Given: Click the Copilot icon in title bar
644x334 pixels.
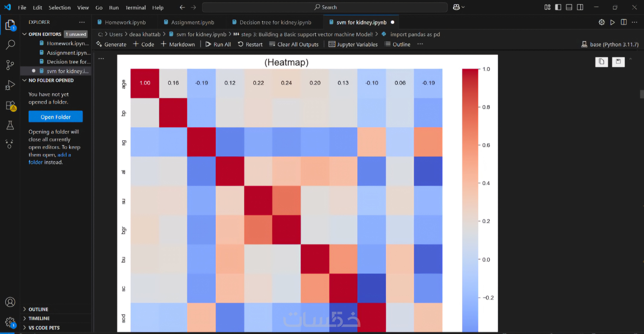Looking at the screenshot, I should coord(456,7).
